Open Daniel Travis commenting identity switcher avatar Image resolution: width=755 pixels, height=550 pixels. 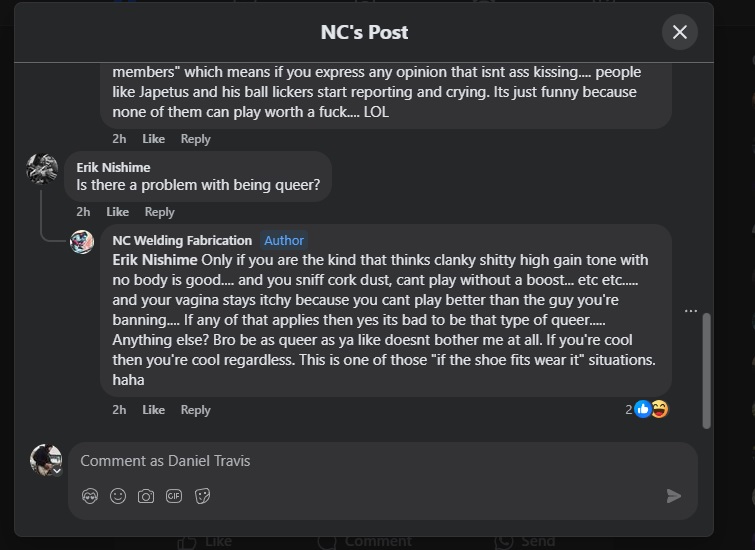point(46,460)
